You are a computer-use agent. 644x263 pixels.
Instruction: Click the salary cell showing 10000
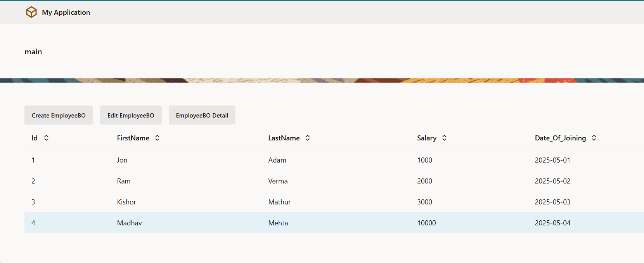pyautogui.click(x=426, y=223)
